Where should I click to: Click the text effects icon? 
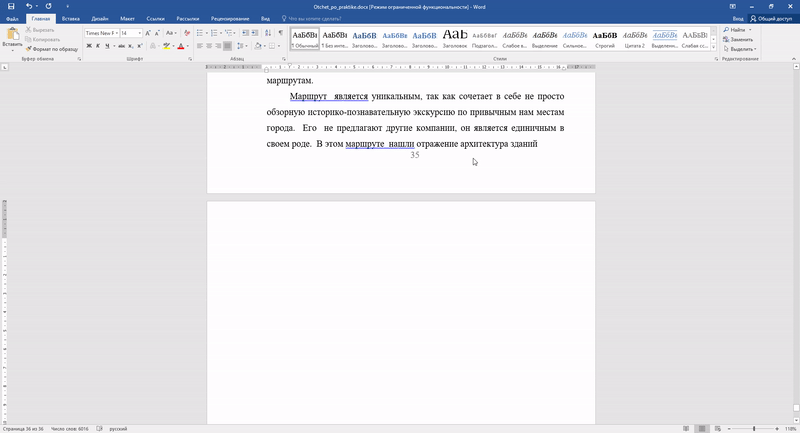(154, 46)
